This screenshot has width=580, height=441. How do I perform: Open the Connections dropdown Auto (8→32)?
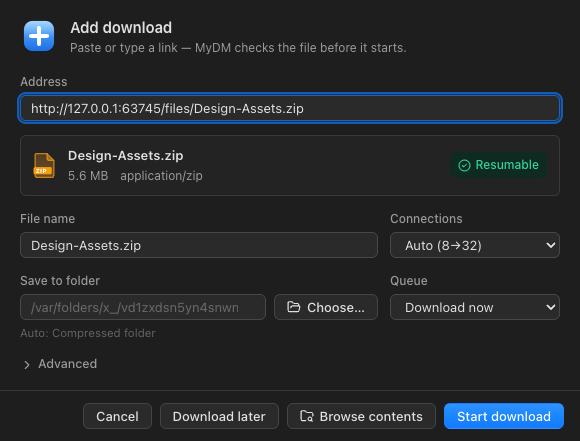tap(475, 245)
